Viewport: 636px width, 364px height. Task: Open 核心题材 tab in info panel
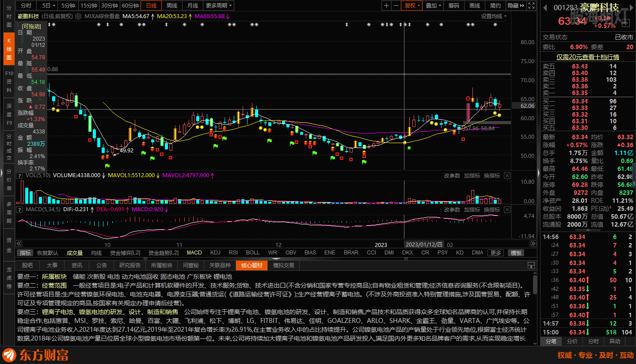252,265
